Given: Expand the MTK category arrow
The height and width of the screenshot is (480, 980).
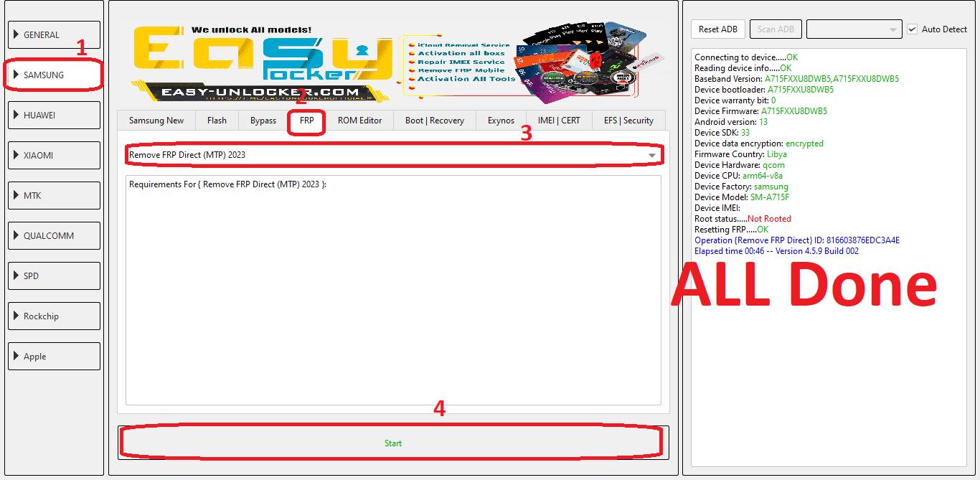Looking at the screenshot, I should click(17, 195).
